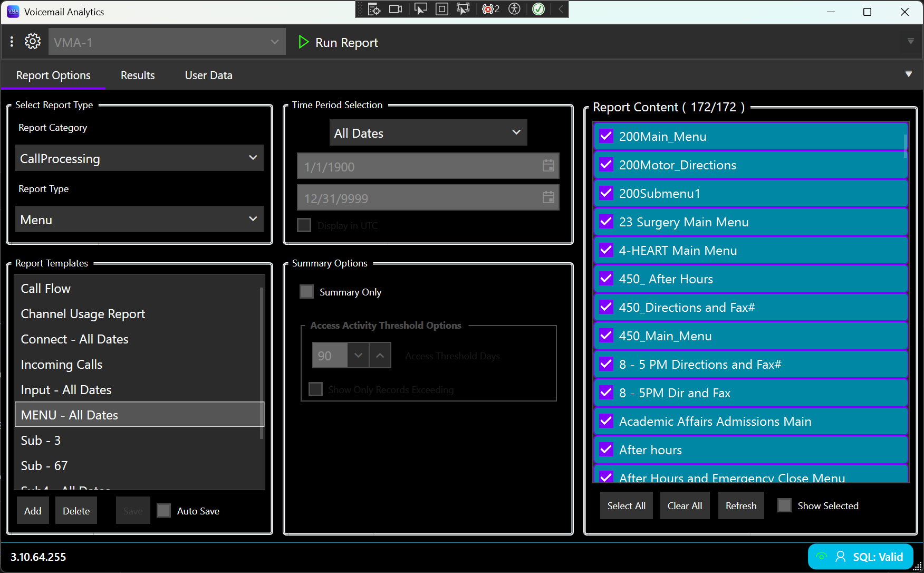Click the Voicemail Analytics app icon in title bar
924x573 pixels.
(x=13, y=12)
